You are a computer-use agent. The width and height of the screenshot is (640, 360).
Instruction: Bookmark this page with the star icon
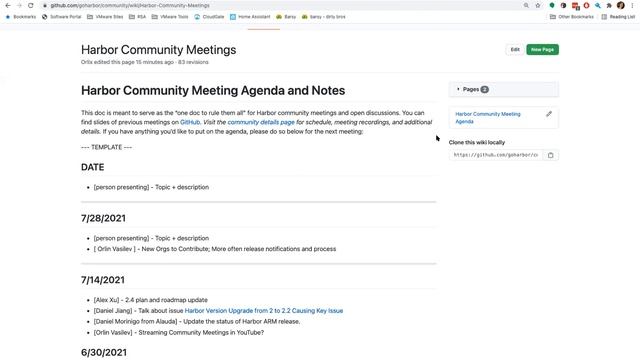point(538,5)
